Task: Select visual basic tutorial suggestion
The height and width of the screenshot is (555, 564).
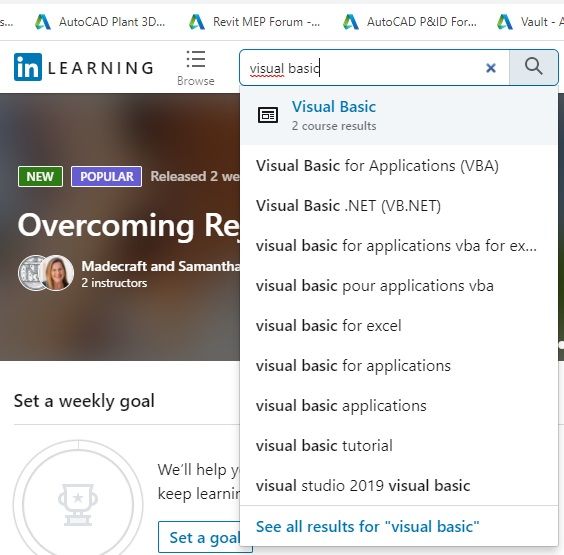Action: tap(399, 446)
